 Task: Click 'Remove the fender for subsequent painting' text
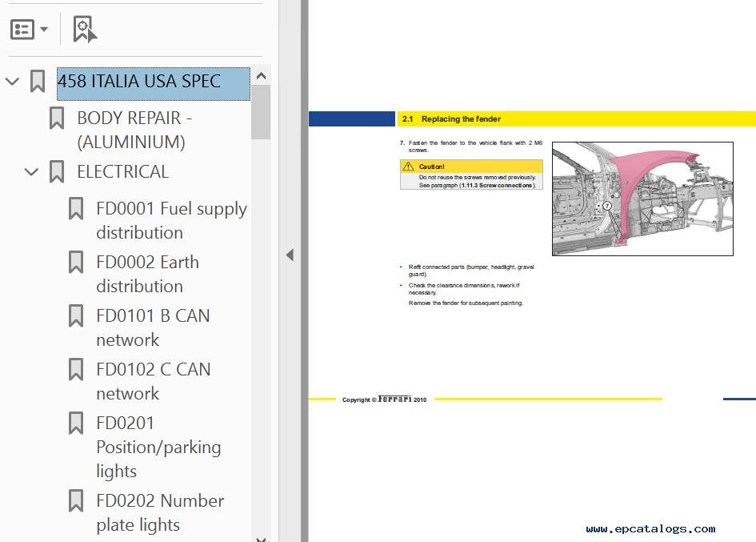(x=466, y=303)
